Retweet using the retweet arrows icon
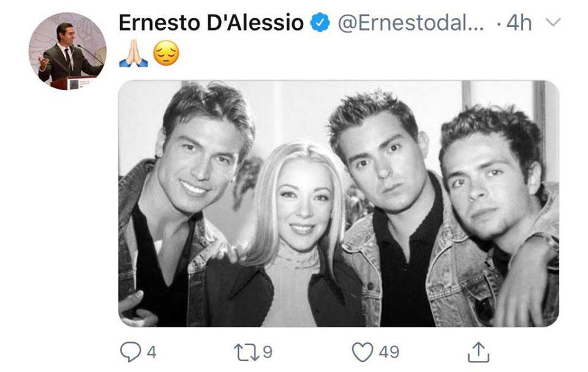 (246, 352)
